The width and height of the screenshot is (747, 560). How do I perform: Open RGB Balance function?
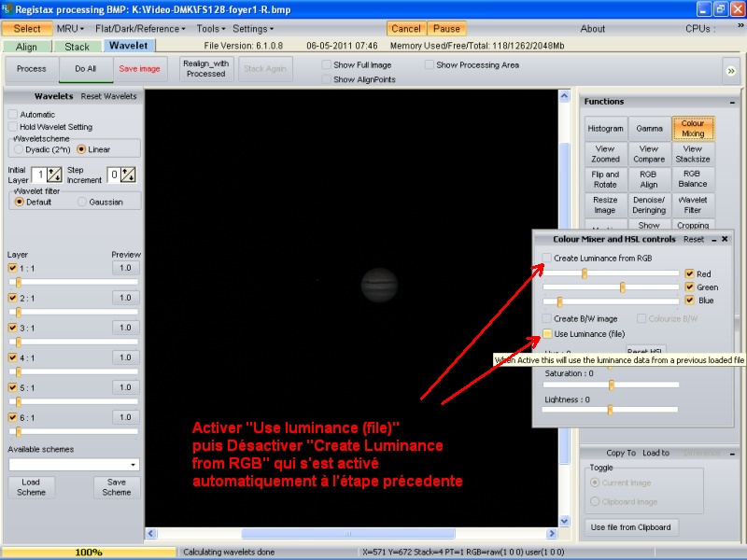coord(693,179)
